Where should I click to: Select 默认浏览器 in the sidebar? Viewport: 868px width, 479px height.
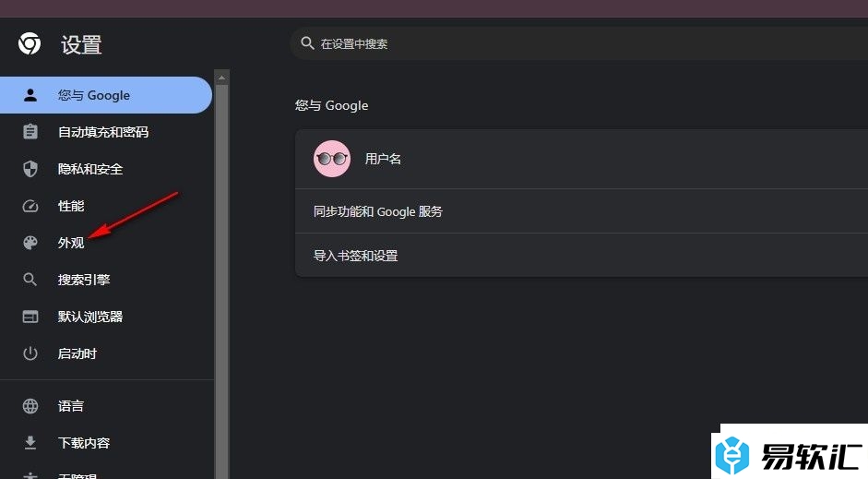106,317
